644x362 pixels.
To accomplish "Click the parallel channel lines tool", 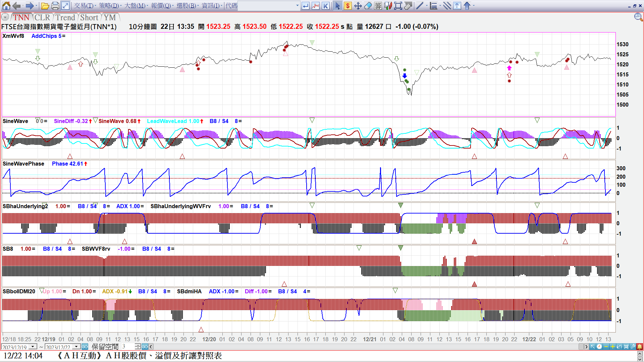I will point(447,6).
